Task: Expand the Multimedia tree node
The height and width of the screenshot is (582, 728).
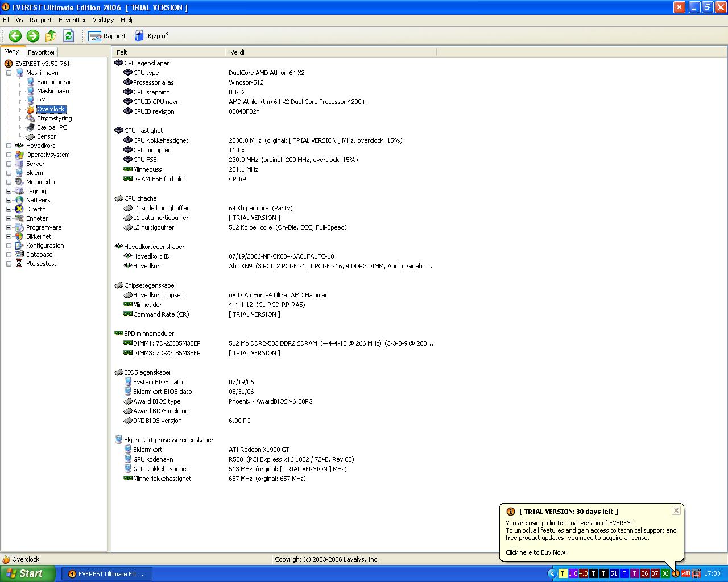Action: [x=9, y=182]
